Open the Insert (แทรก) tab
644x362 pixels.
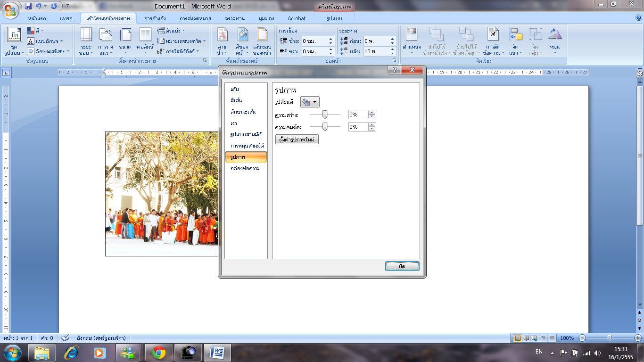pyautogui.click(x=66, y=18)
